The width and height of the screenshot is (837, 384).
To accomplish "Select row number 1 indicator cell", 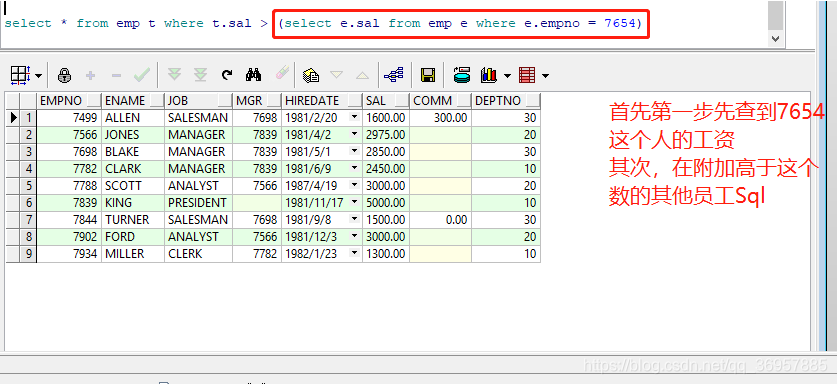I will tap(28, 117).
